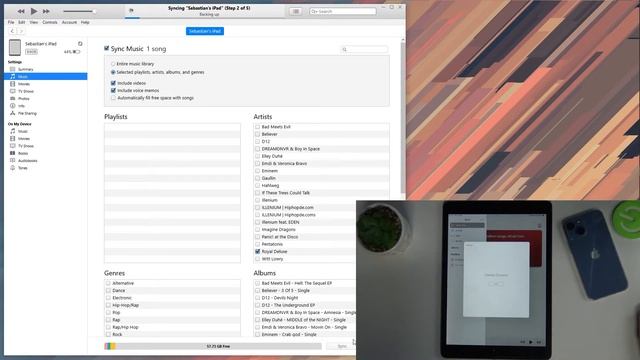Open the Movies icon under Settings

click(x=13, y=84)
